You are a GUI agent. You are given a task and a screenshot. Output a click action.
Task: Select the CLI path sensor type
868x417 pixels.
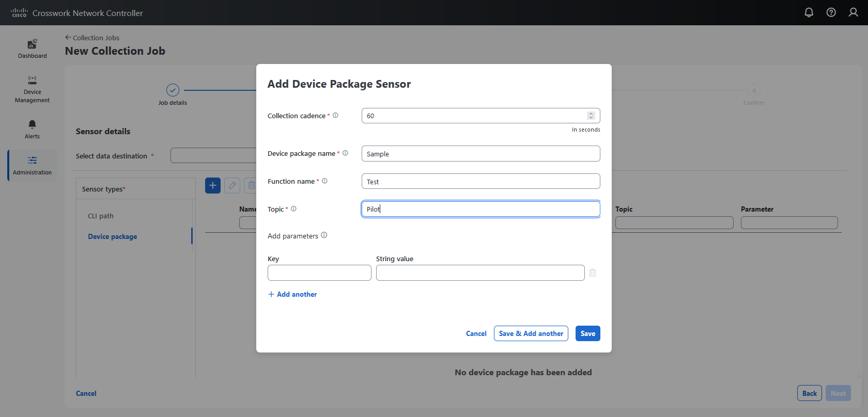(101, 216)
